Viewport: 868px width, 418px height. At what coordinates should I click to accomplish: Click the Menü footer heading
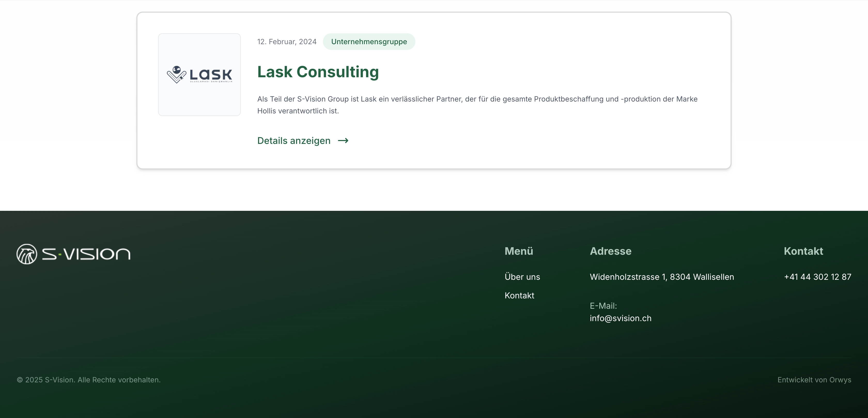tap(518, 251)
